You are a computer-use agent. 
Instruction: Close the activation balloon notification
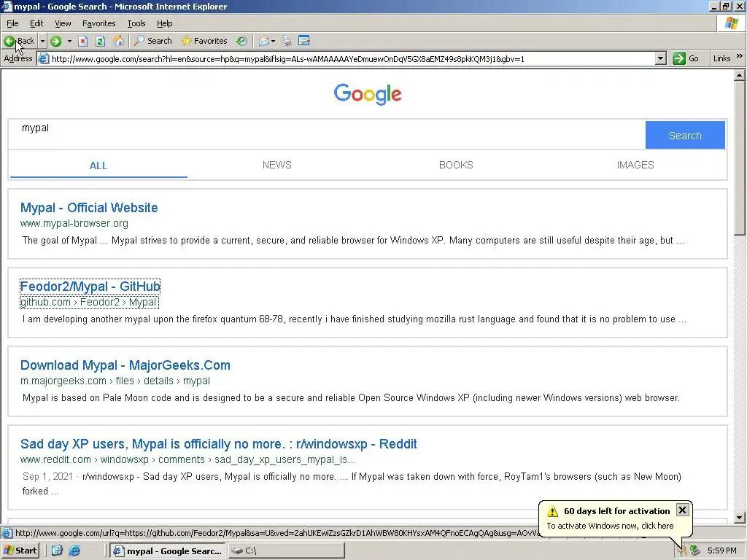click(x=682, y=510)
